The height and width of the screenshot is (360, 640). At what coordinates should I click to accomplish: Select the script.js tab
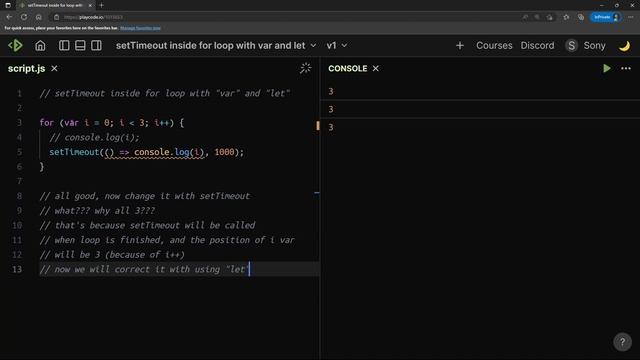coord(27,69)
